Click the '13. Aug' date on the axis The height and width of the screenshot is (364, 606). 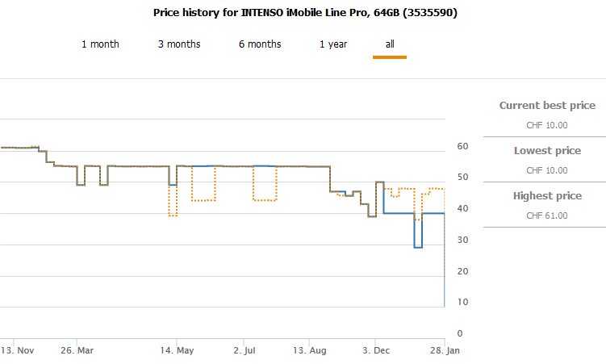pyautogui.click(x=311, y=351)
